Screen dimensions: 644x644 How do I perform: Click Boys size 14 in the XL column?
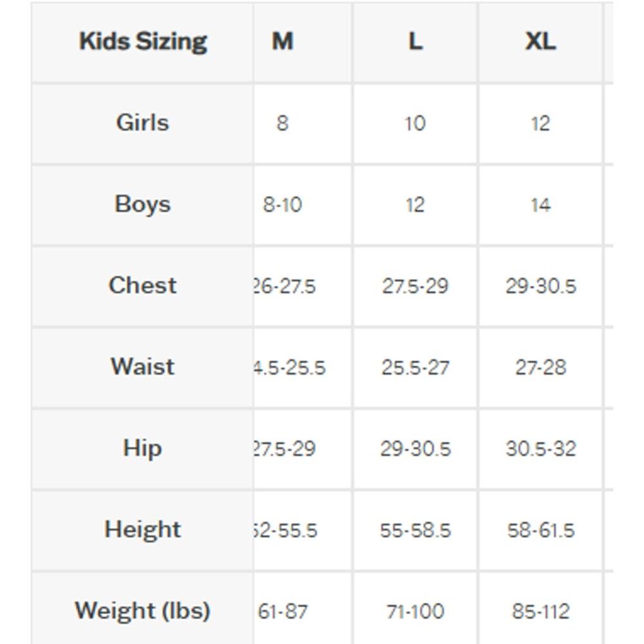click(x=540, y=205)
